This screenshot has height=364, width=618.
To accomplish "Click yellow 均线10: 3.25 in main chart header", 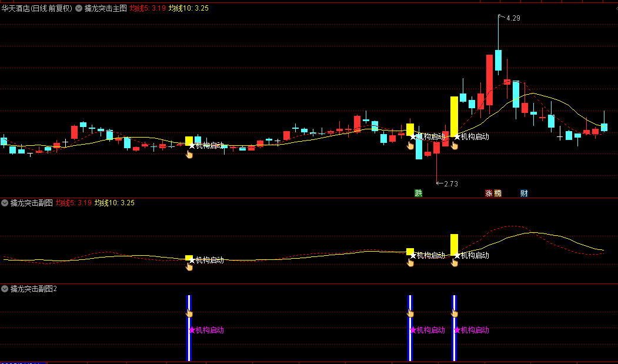I will coord(189,8).
